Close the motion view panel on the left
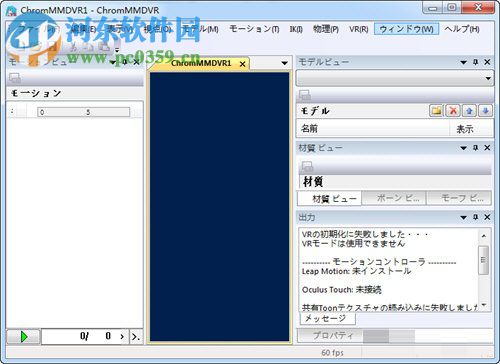The height and width of the screenshot is (364, 500). point(136,62)
